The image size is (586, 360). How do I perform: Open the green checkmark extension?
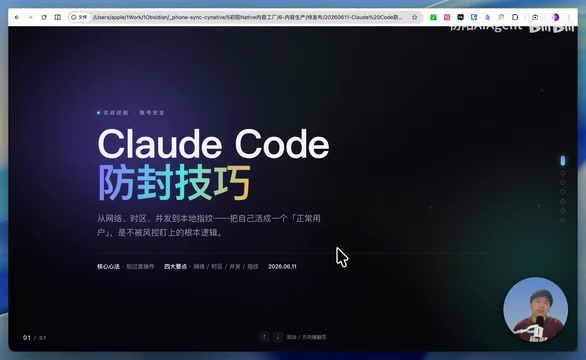(x=434, y=17)
